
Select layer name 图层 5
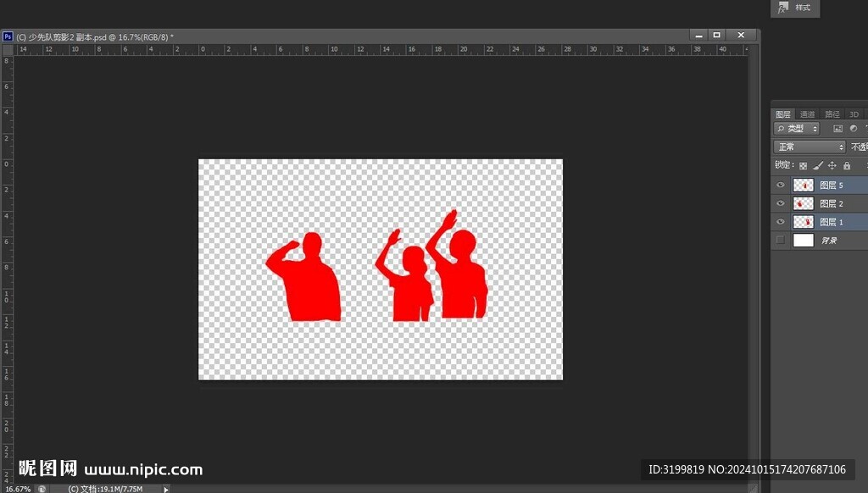[831, 185]
